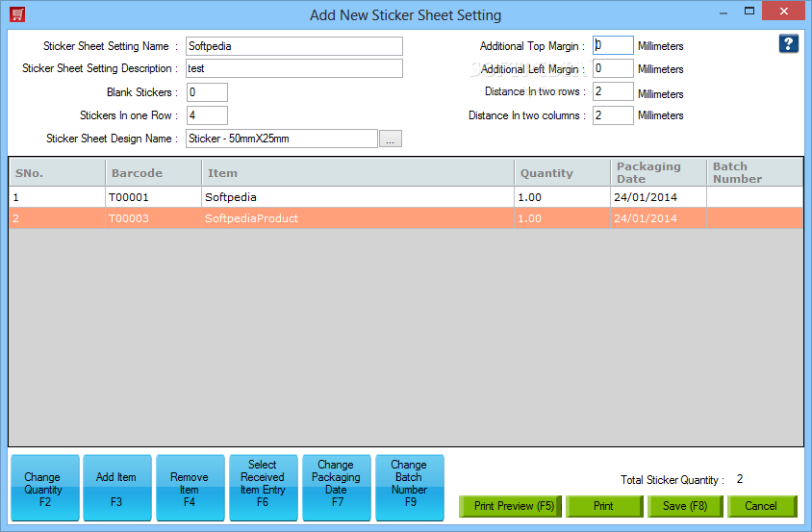Click Save (F8) button
The image size is (812, 532).
685,506
